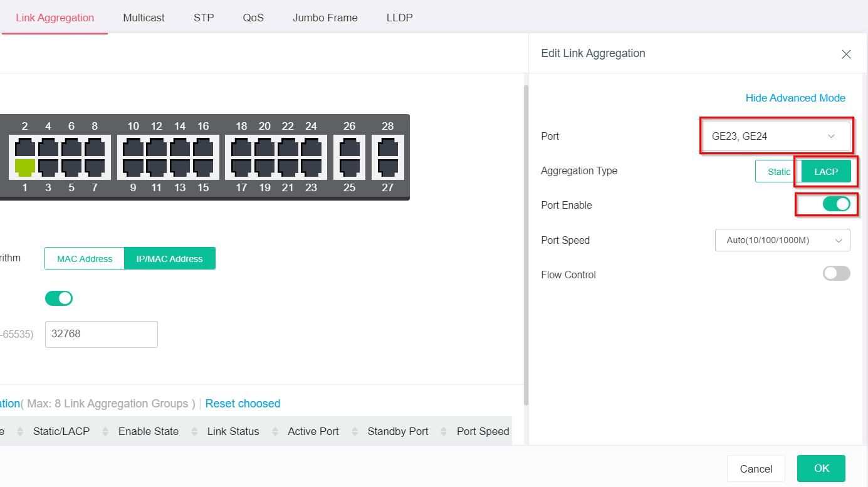The image size is (868, 487).
Task: Close the Edit Link Aggregation panel
Action: (x=846, y=55)
